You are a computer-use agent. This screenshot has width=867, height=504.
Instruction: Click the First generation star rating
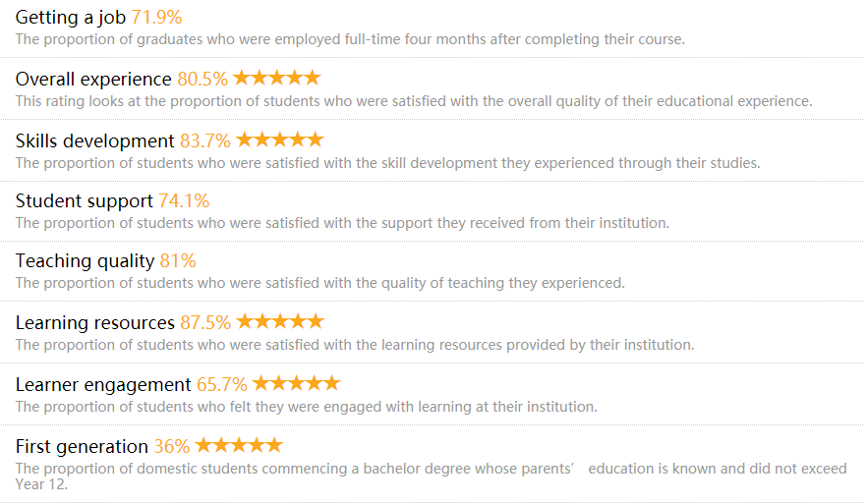[x=239, y=445]
